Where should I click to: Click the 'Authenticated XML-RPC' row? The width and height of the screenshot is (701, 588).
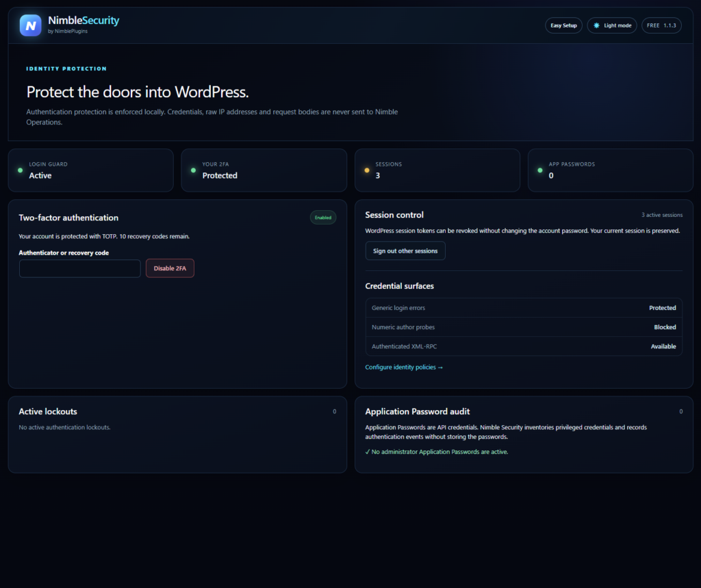click(524, 346)
